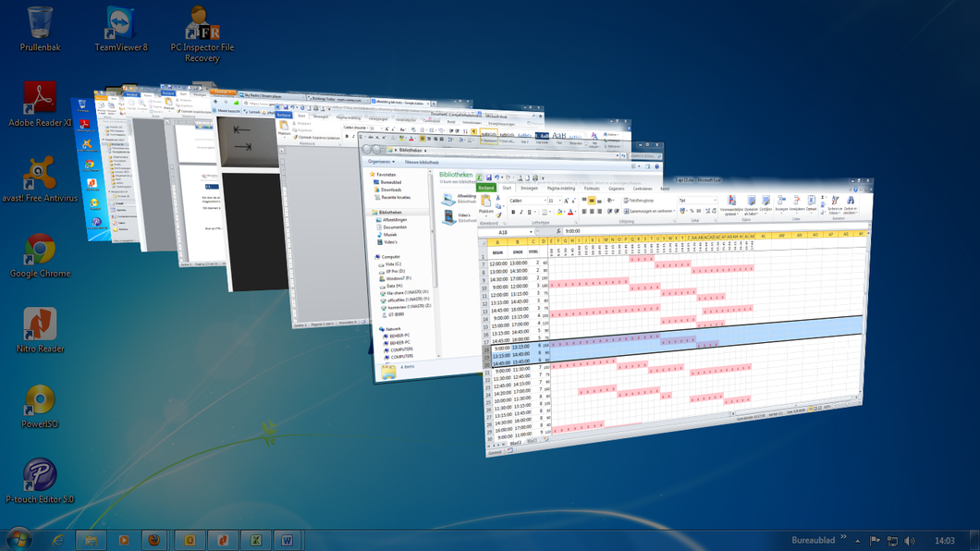
Task: Toggle Bold in the Excel ribbon
Action: point(513,212)
